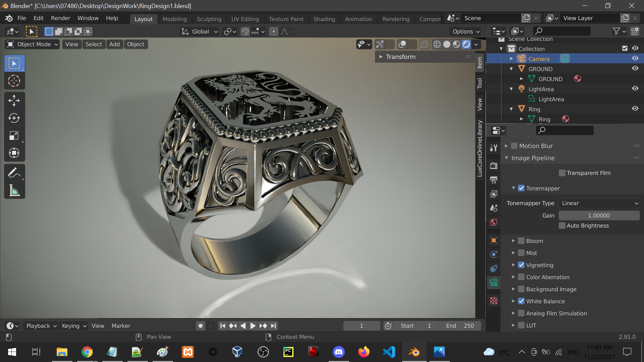644x362 pixels.
Task: Expand the Motion Blur panel
Action: [x=506, y=146]
